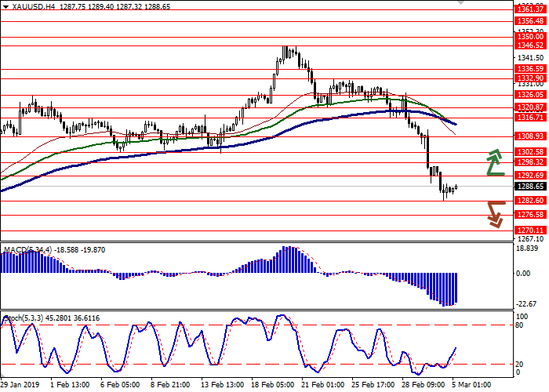The image size is (549, 392).
Task: Select the 1361.37 price level label
Action: [530, 9]
